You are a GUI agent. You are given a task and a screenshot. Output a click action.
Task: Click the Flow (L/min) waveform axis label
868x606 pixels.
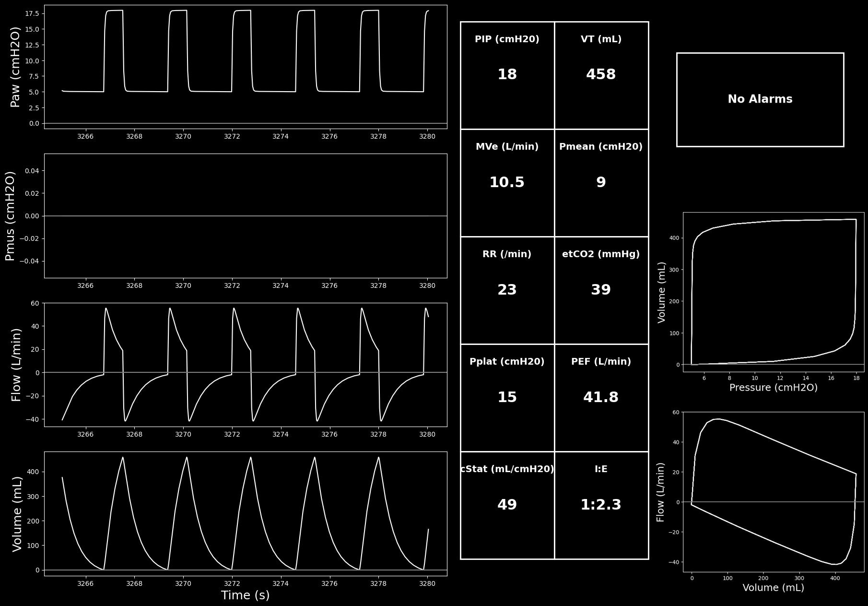click(x=16, y=365)
